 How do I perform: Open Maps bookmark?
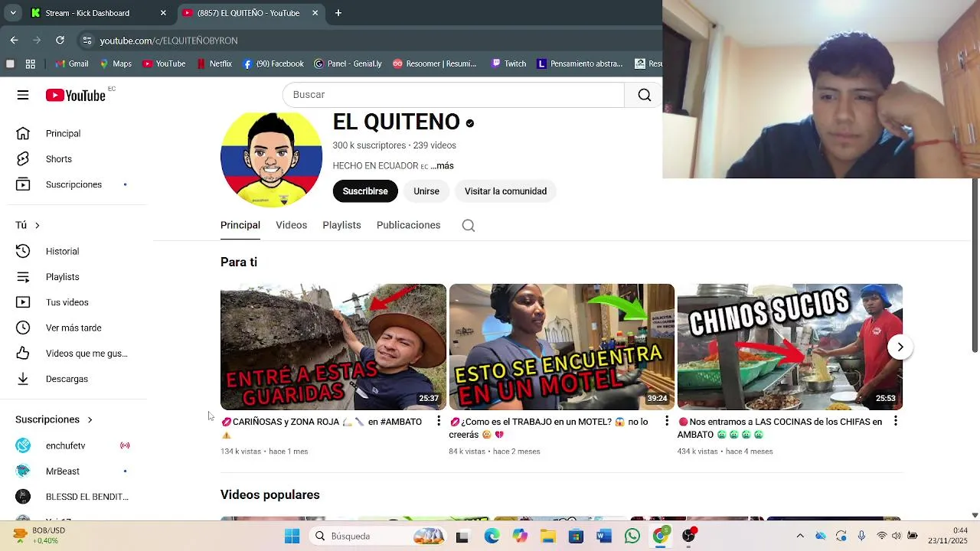115,64
